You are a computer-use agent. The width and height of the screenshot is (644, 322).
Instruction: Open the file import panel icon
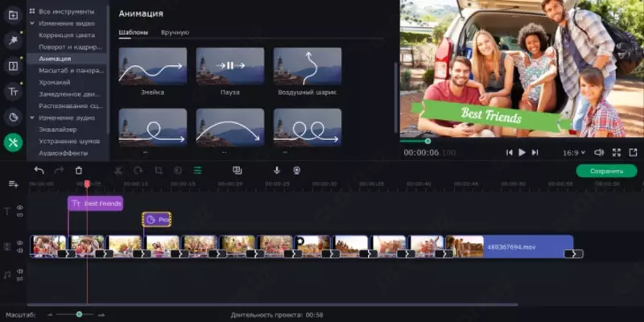13,15
